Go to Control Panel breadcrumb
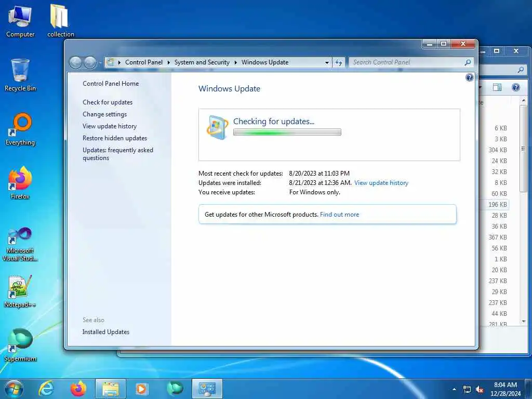This screenshot has width=532, height=399. [144, 62]
